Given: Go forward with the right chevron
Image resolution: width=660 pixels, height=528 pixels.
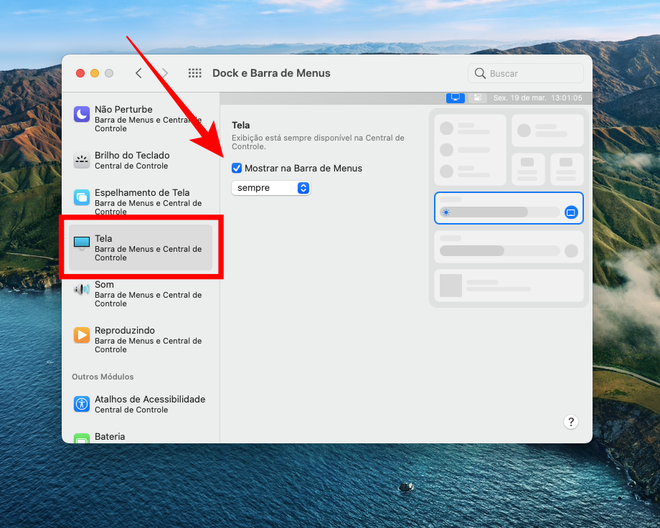Looking at the screenshot, I should point(165,73).
